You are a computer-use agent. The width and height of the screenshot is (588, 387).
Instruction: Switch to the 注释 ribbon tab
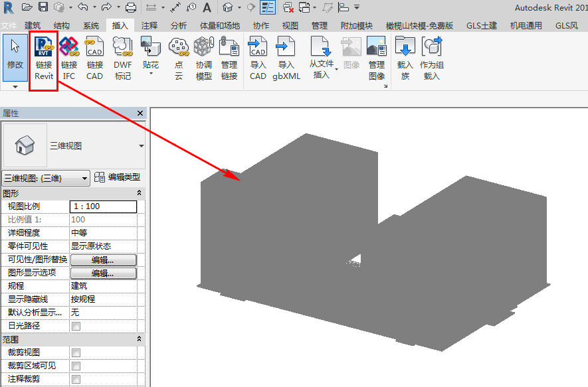coord(149,25)
